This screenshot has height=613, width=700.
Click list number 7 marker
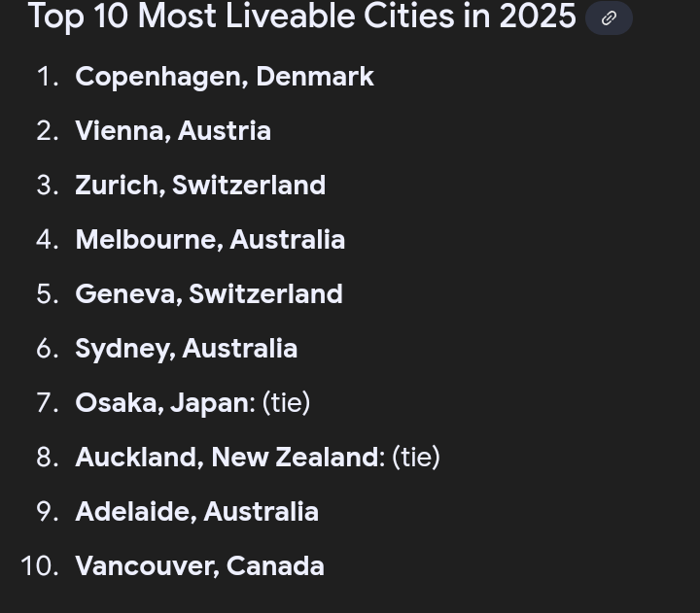(x=48, y=403)
